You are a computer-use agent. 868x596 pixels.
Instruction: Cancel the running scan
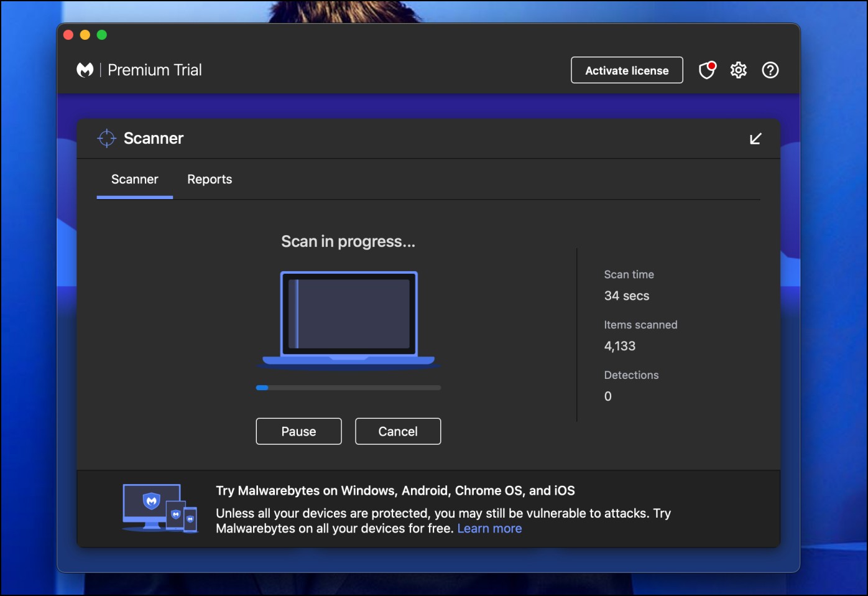(398, 431)
